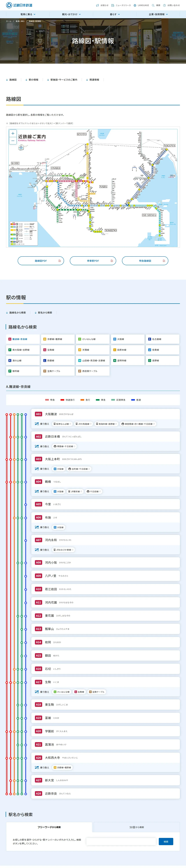Screen dimensions: 186x868
Task: Click the blue 検索 search button
Action: [166, 842]
